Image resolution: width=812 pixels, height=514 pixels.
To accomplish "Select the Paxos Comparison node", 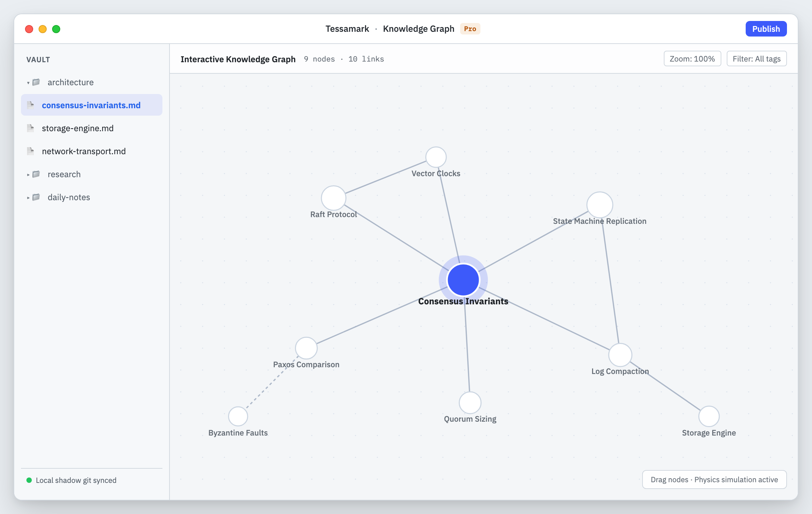I will 306,348.
